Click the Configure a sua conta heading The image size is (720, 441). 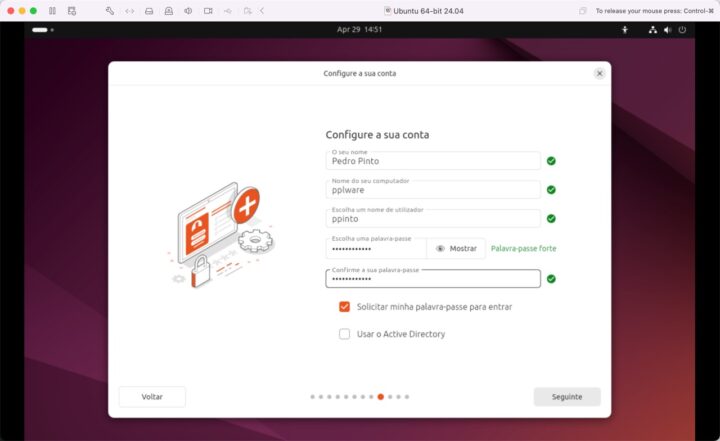377,135
